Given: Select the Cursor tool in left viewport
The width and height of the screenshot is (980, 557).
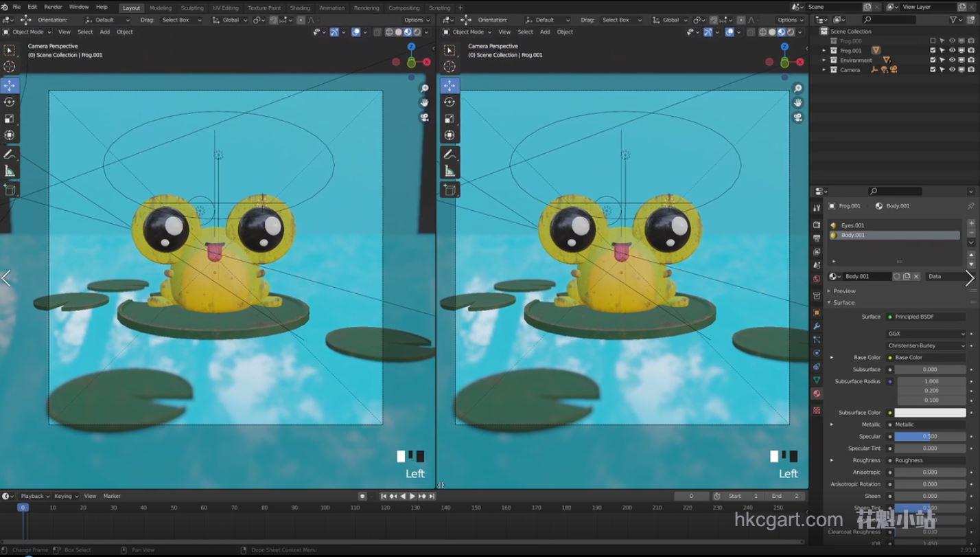Looking at the screenshot, I should tap(10, 67).
